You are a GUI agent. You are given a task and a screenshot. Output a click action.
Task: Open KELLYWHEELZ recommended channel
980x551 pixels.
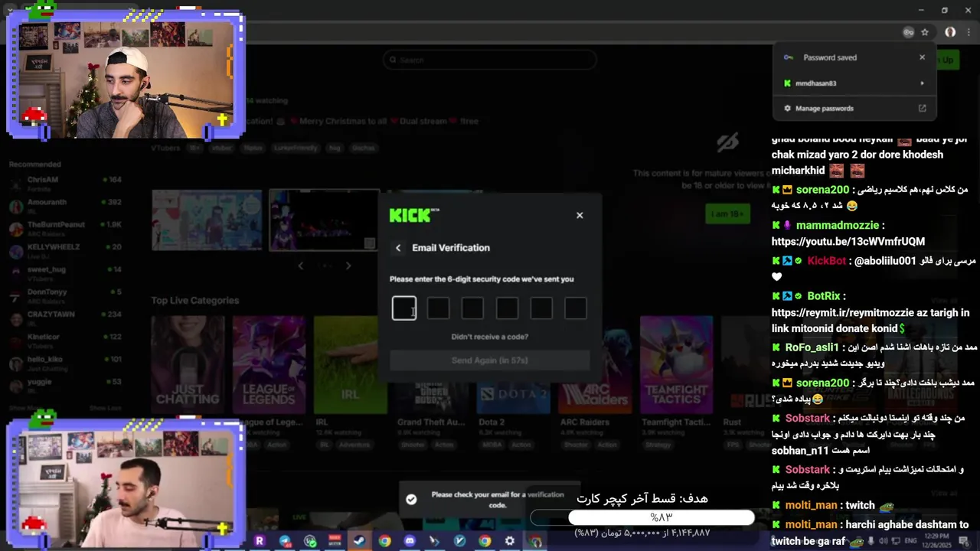(66, 251)
